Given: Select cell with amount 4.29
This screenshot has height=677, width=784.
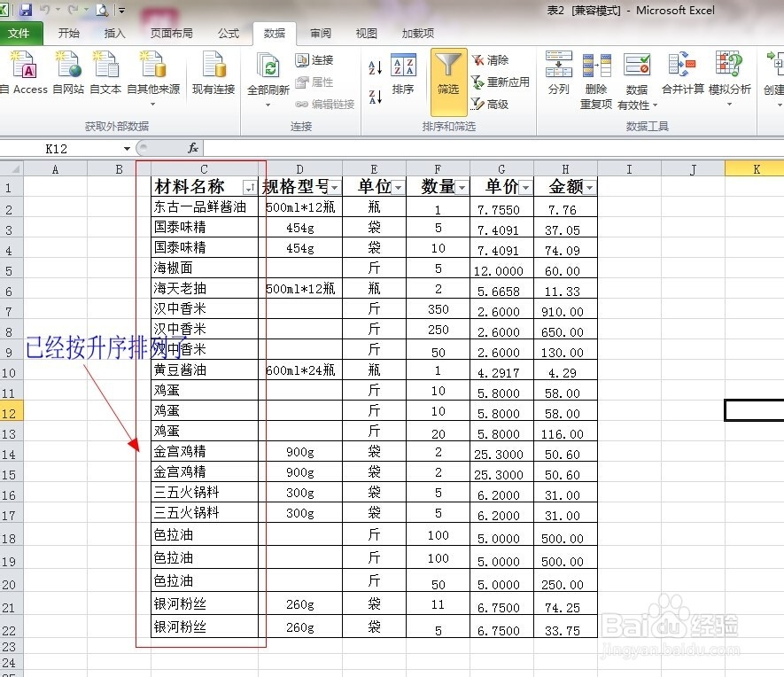Looking at the screenshot, I should (x=565, y=370).
